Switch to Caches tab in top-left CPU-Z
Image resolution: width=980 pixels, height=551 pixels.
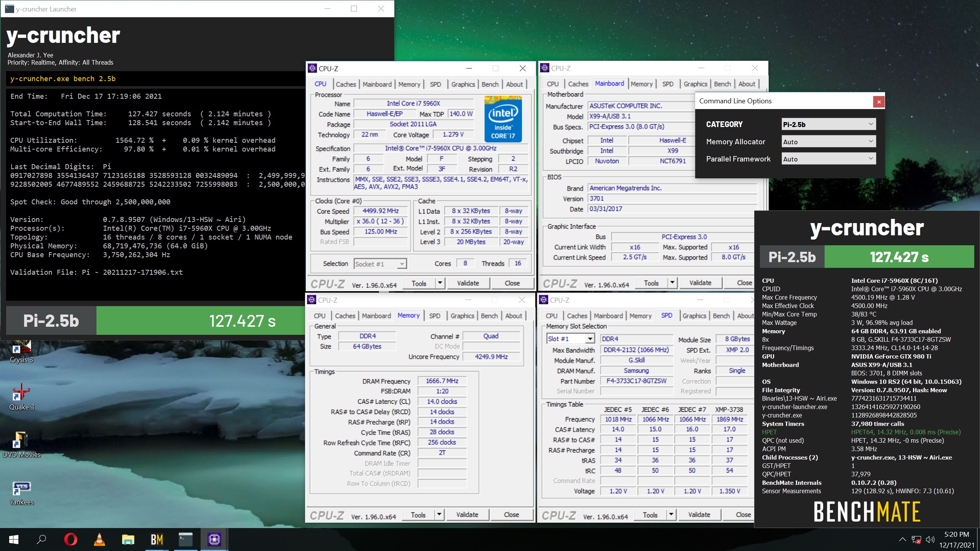pos(346,84)
